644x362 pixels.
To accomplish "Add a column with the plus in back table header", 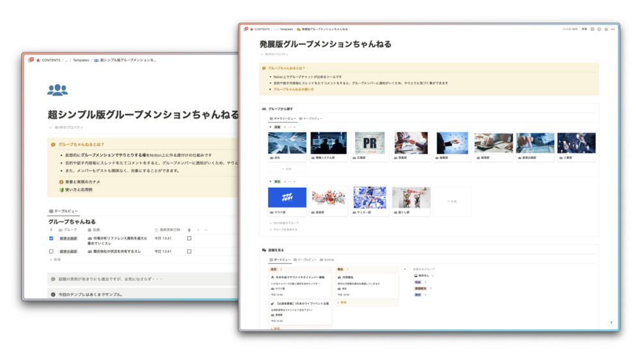I will pyautogui.click(x=198, y=230).
